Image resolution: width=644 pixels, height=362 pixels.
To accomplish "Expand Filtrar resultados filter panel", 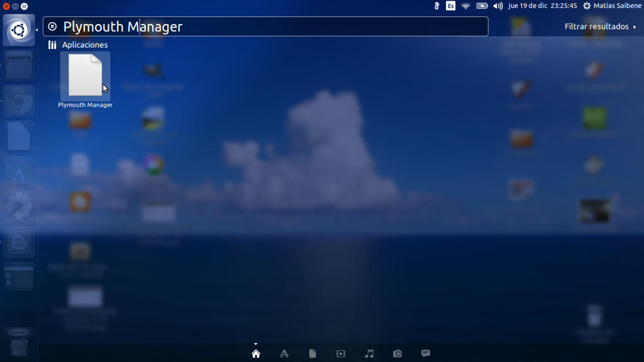I will coord(600,26).
